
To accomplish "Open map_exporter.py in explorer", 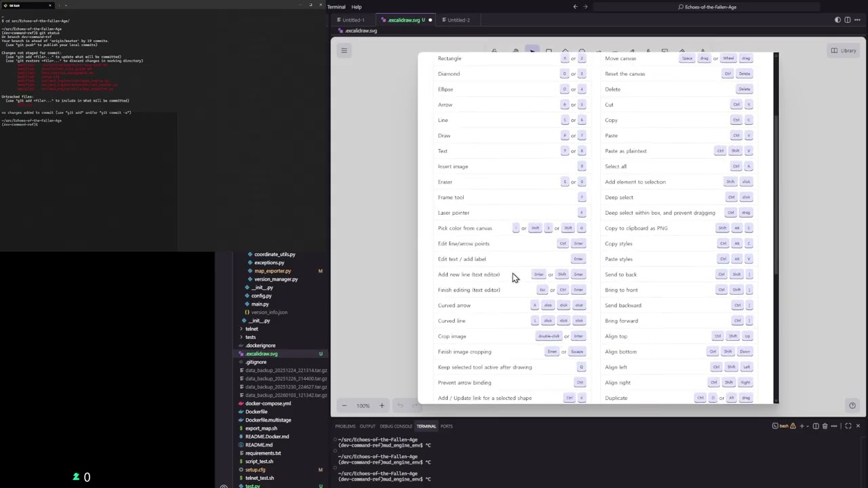I will pyautogui.click(x=273, y=271).
